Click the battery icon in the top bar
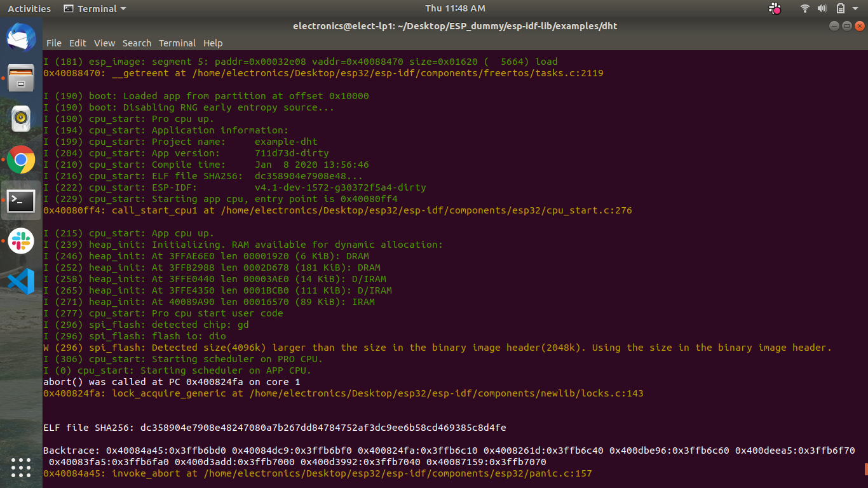 tap(840, 8)
